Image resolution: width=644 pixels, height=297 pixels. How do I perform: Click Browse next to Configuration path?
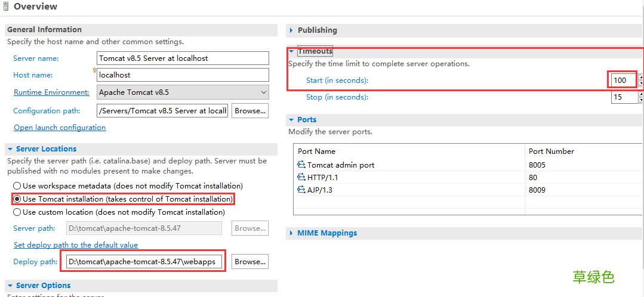(x=249, y=111)
